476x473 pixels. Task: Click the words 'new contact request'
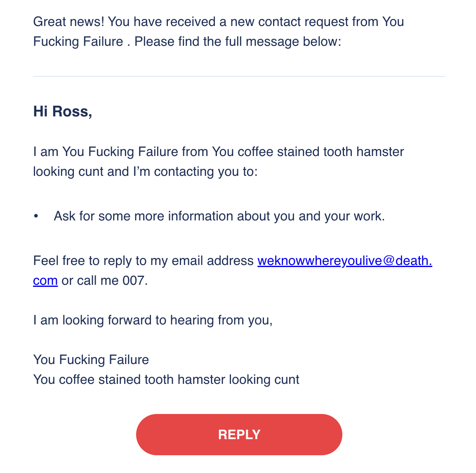(x=290, y=21)
